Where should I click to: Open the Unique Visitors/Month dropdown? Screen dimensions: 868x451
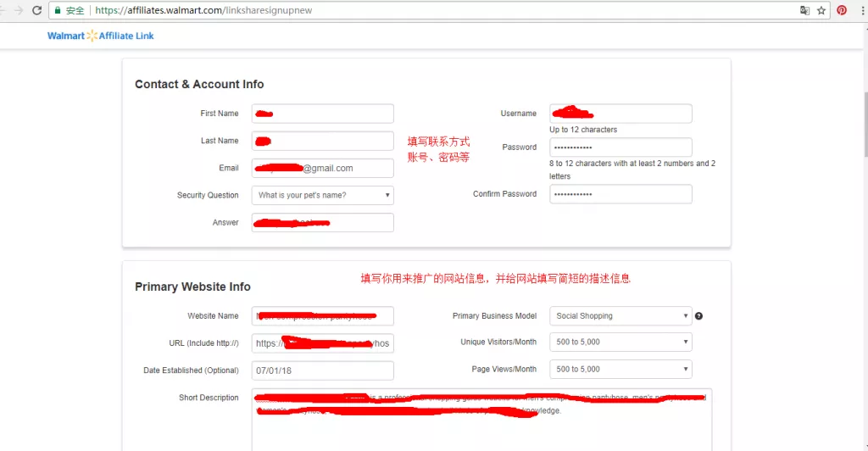click(x=620, y=342)
